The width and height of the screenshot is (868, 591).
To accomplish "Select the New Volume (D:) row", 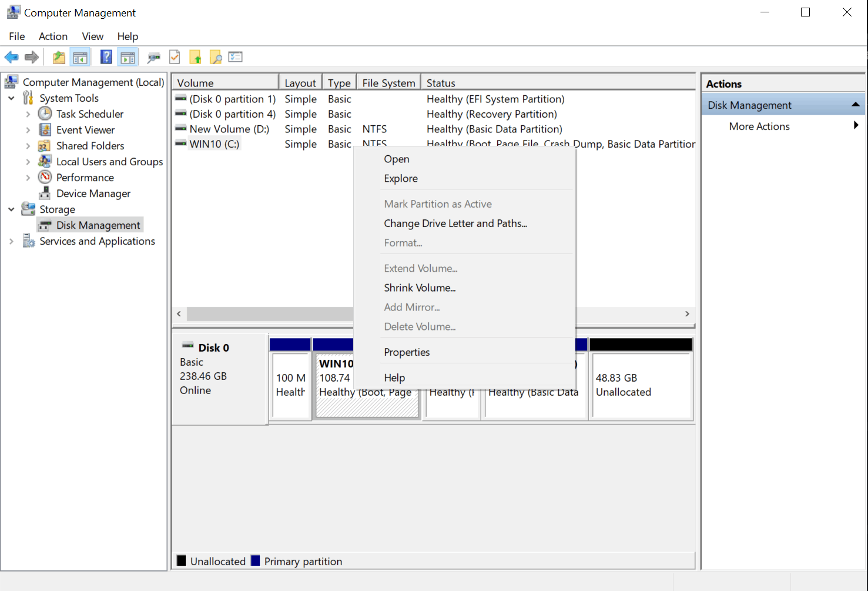I will (434, 129).
